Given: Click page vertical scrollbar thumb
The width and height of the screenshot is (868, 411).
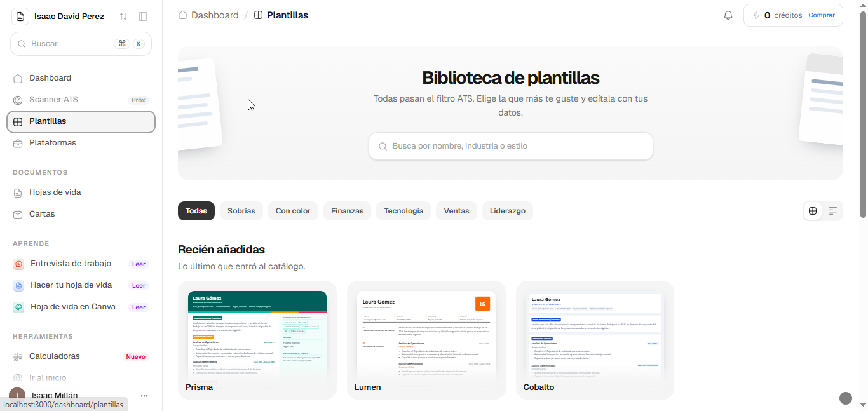Looking at the screenshot, I should pyautogui.click(x=863, y=114).
